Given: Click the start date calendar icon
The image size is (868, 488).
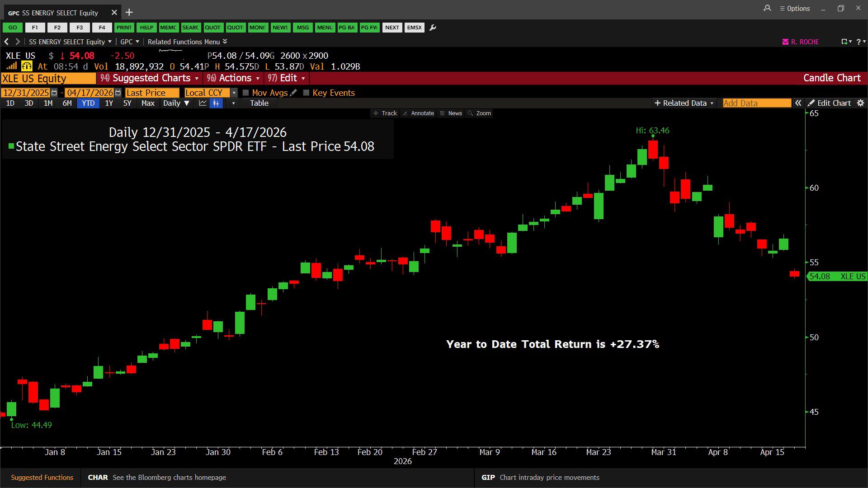Looking at the screenshot, I should pyautogui.click(x=54, y=93).
